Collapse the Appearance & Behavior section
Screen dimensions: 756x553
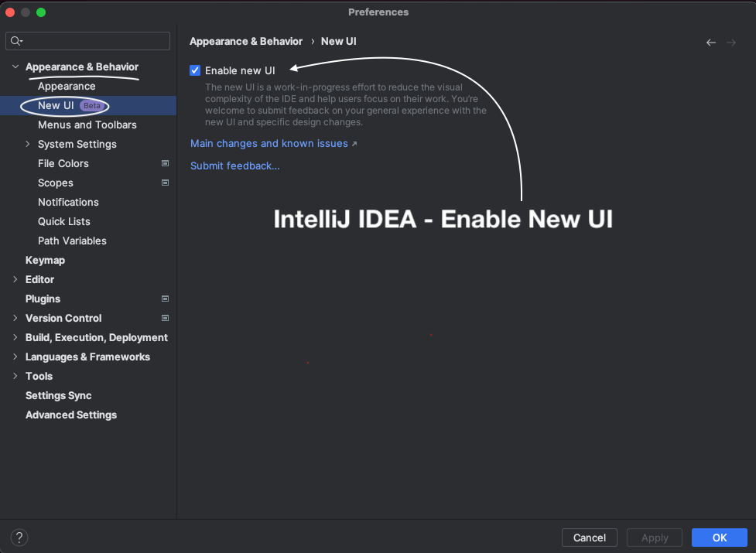click(x=15, y=67)
